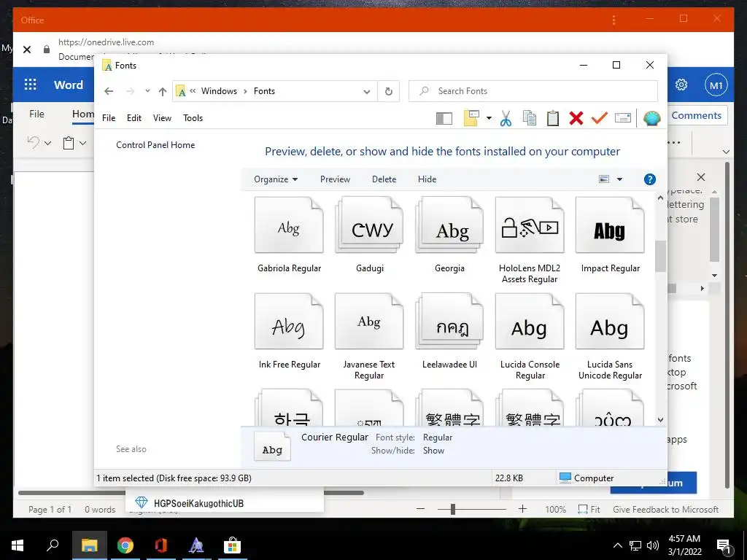Click the volume speaker icon in system tray
This screenshot has width=747, height=560.
click(653, 545)
